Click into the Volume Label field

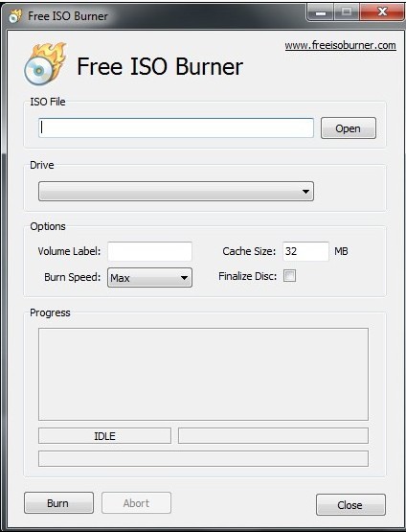149,251
